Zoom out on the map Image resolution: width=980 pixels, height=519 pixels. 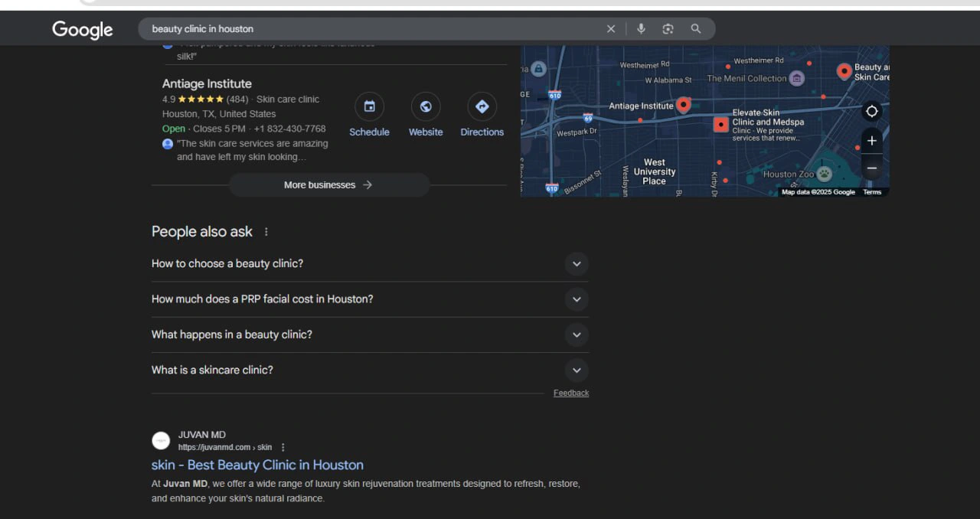(x=871, y=168)
